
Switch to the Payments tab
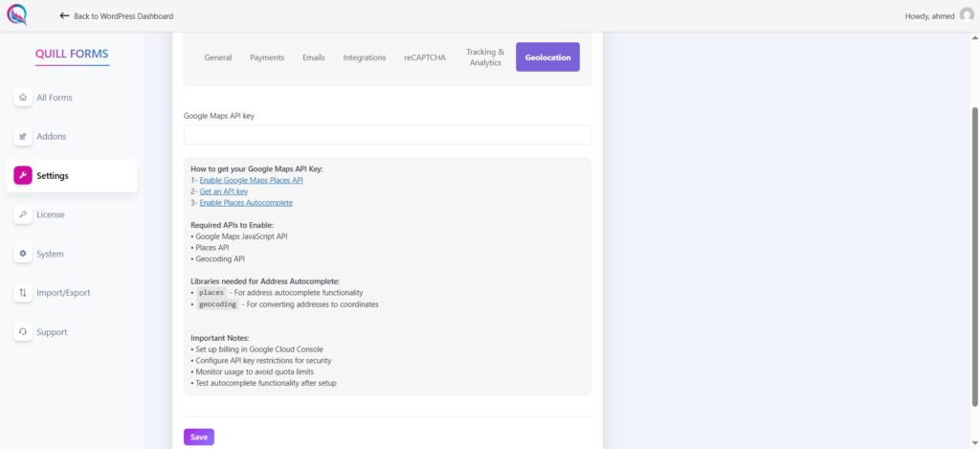(267, 57)
